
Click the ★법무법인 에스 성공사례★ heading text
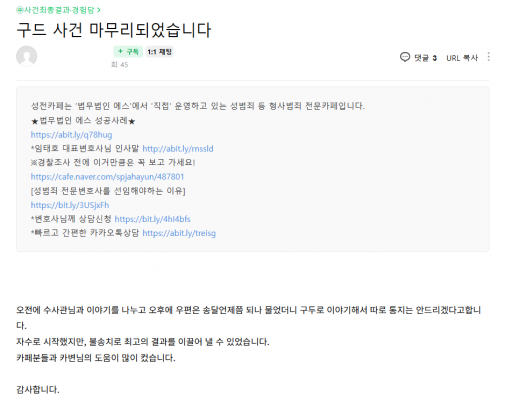[x=83, y=121]
